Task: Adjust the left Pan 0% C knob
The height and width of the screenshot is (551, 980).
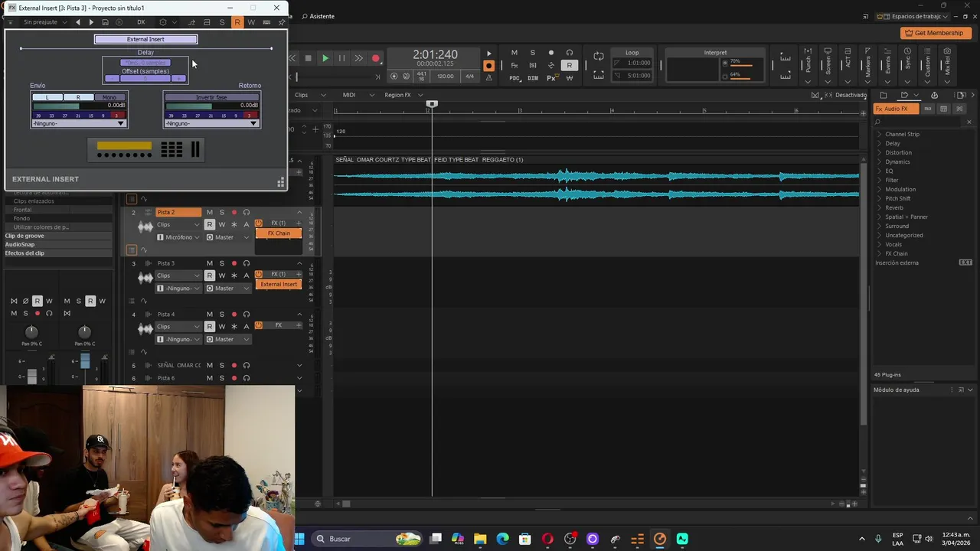Action: click(x=31, y=331)
